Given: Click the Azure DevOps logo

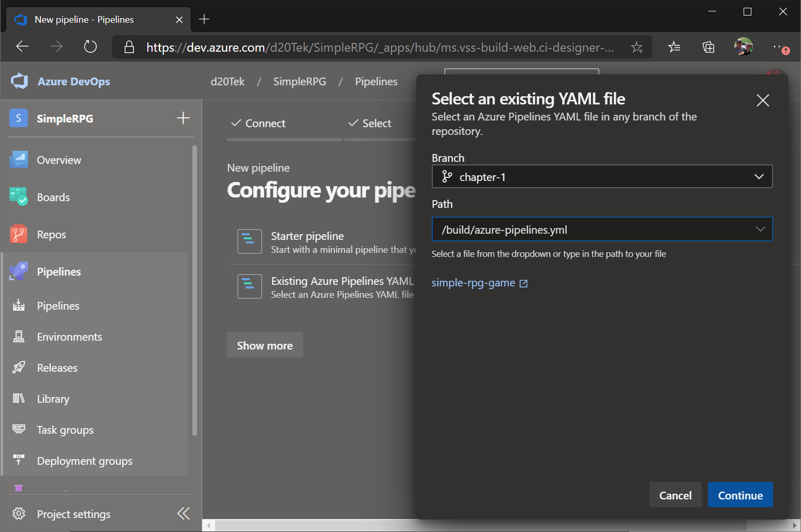Looking at the screenshot, I should [x=19, y=81].
